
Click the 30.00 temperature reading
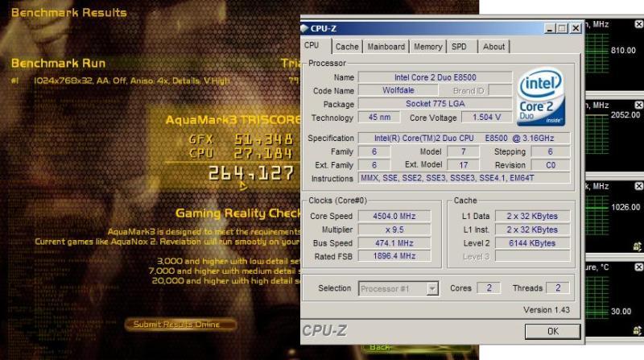(621, 311)
